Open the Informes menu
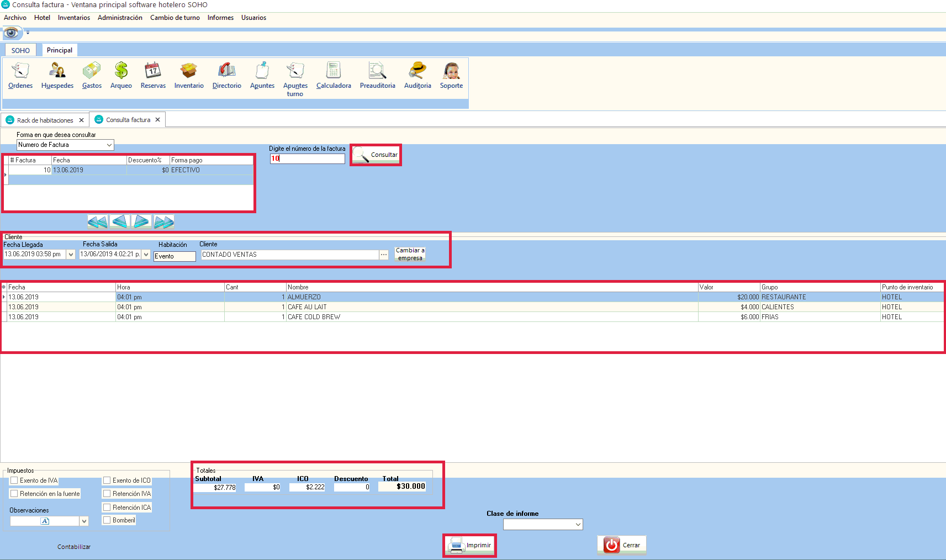Viewport: 946px width, 560px height. point(220,18)
